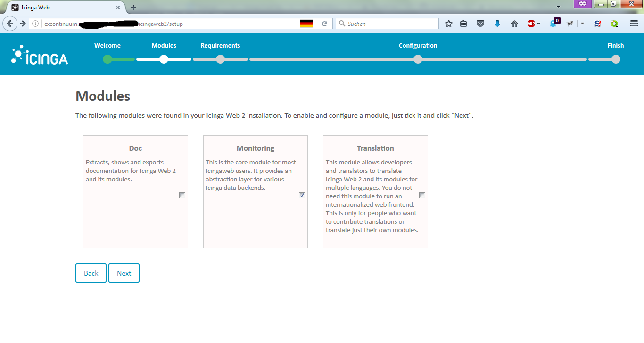644x343 pixels.
Task: Click the Icinga logo in header
Action: tap(40, 55)
